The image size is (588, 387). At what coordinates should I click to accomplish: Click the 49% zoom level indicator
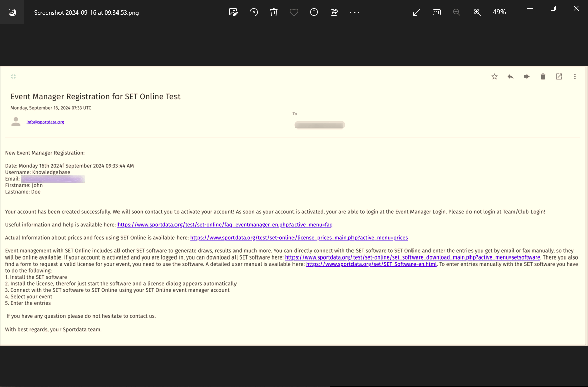click(x=499, y=12)
